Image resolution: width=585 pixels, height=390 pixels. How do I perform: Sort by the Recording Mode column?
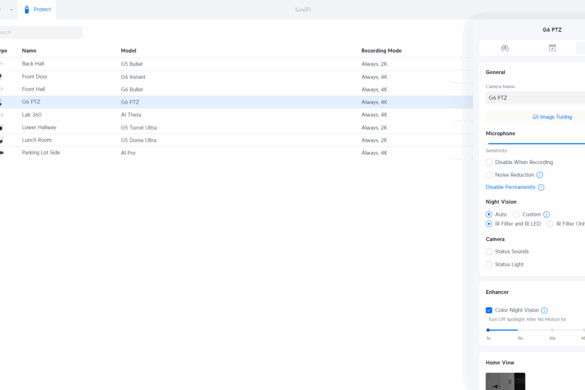click(x=381, y=51)
